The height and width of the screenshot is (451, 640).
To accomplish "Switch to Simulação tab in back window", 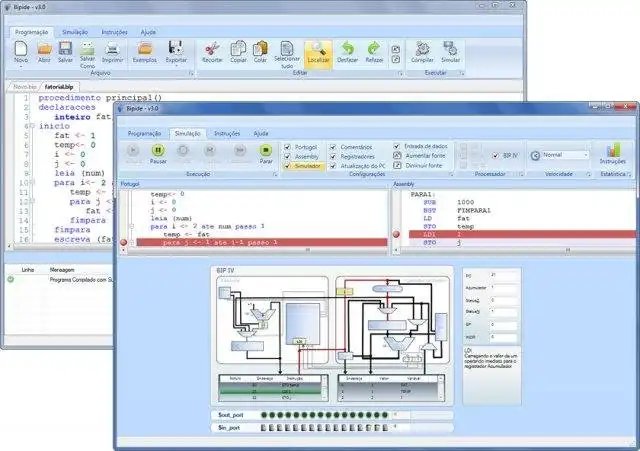I will point(75,32).
